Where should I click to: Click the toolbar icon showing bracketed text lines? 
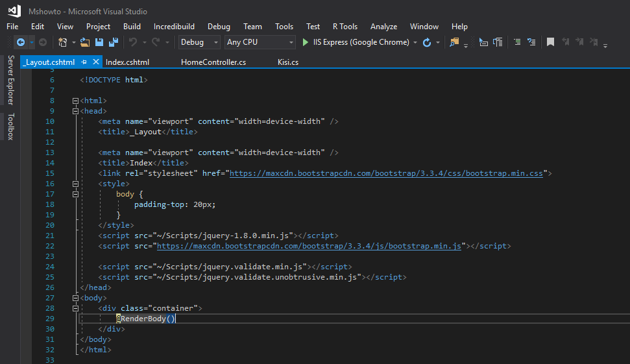[x=498, y=42]
